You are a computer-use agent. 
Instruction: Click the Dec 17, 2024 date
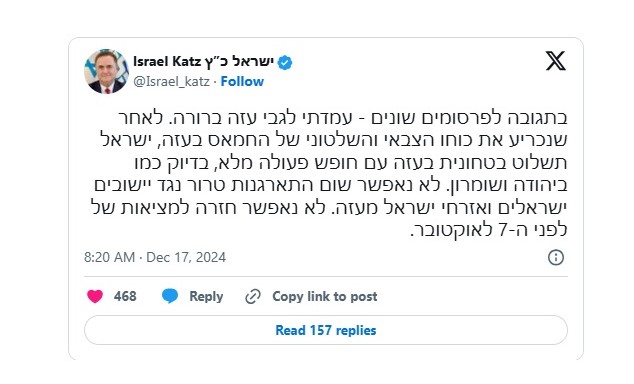pyautogui.click(x=186, y=257)
